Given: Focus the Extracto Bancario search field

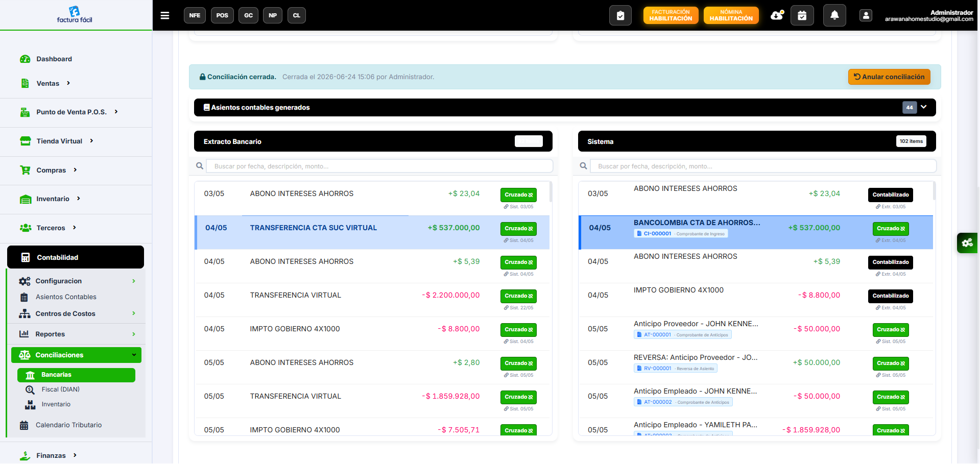Looking at the screenshot, I should 379,166.
